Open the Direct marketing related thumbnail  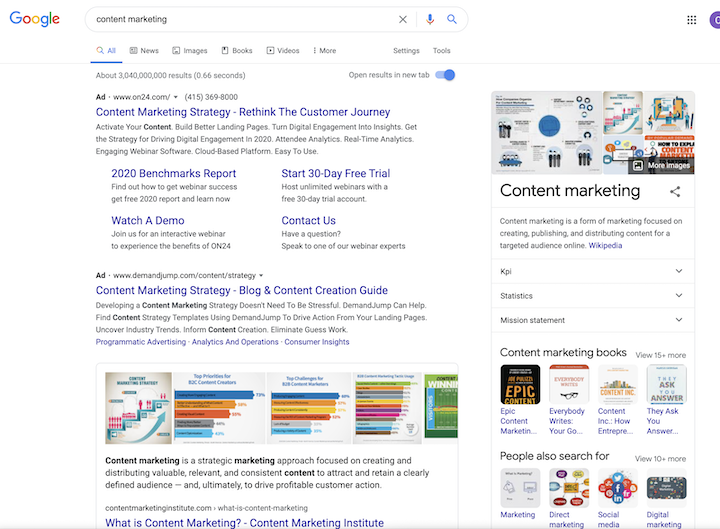click(x=569, y=488)
